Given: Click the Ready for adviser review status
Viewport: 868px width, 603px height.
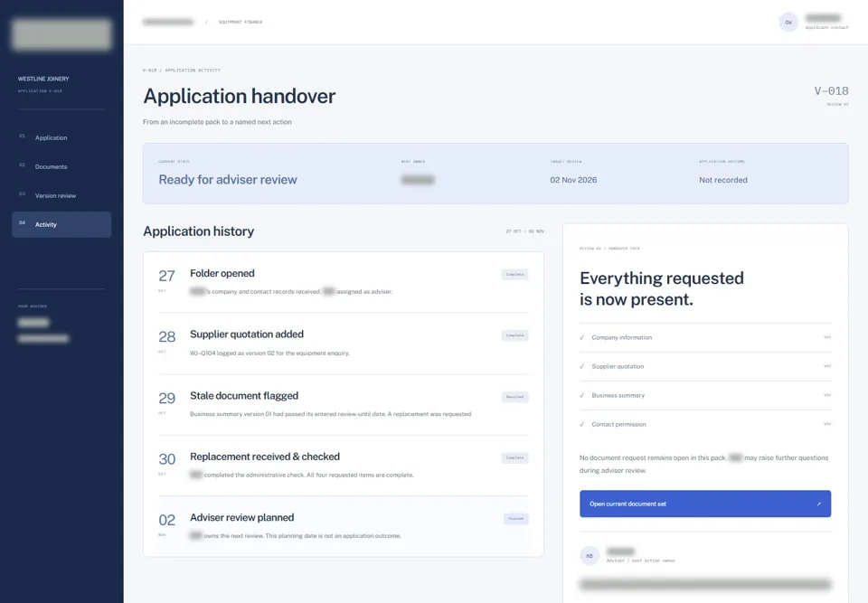Looking at the screenshot, I should [x=228, y=179].
